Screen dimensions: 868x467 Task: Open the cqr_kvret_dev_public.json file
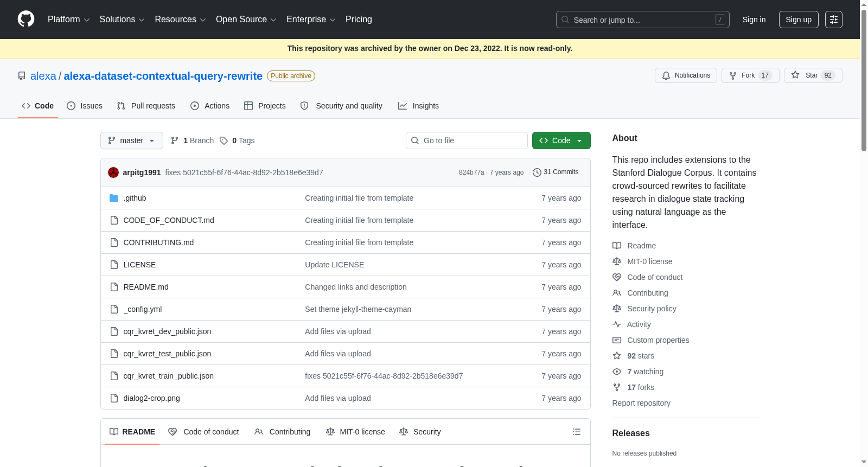[x=167, y=331]
